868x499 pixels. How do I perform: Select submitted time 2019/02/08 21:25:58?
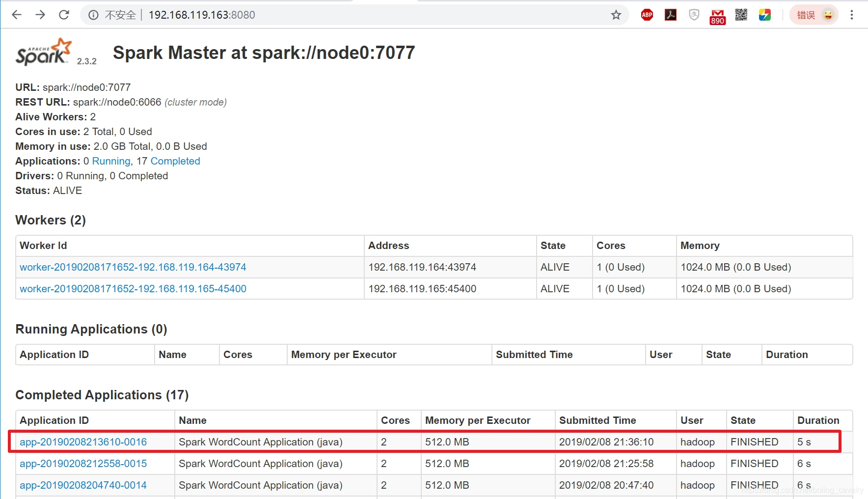(606, 464)
